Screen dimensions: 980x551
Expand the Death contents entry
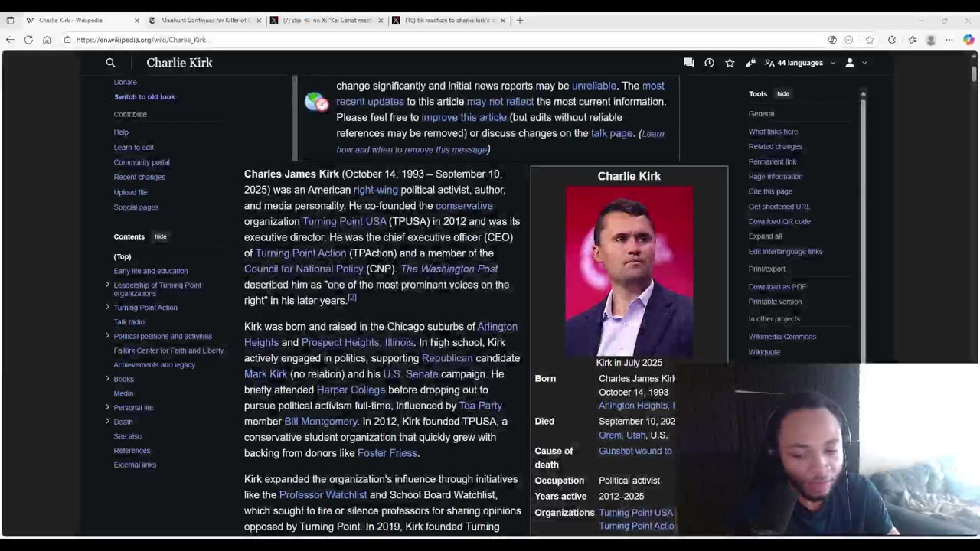(107, 422)
